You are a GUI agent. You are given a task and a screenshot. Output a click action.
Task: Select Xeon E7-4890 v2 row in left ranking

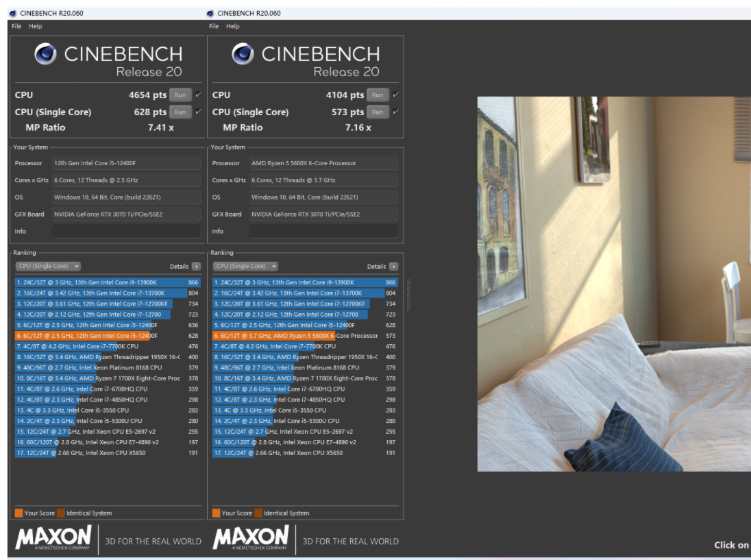point(108,442)
